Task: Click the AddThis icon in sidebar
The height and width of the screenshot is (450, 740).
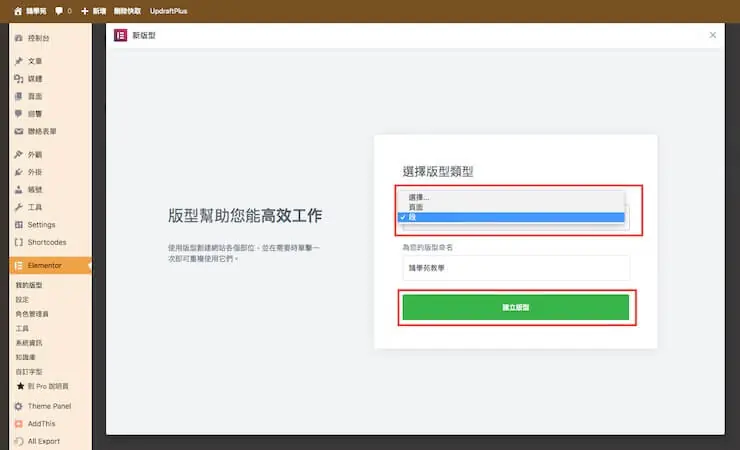Action: coord(18,424)
